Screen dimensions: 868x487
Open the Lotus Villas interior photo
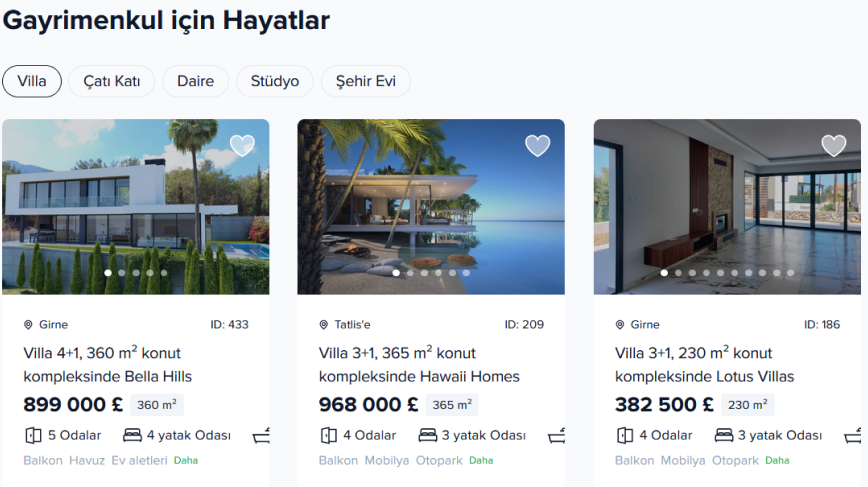tap(727, 206)
